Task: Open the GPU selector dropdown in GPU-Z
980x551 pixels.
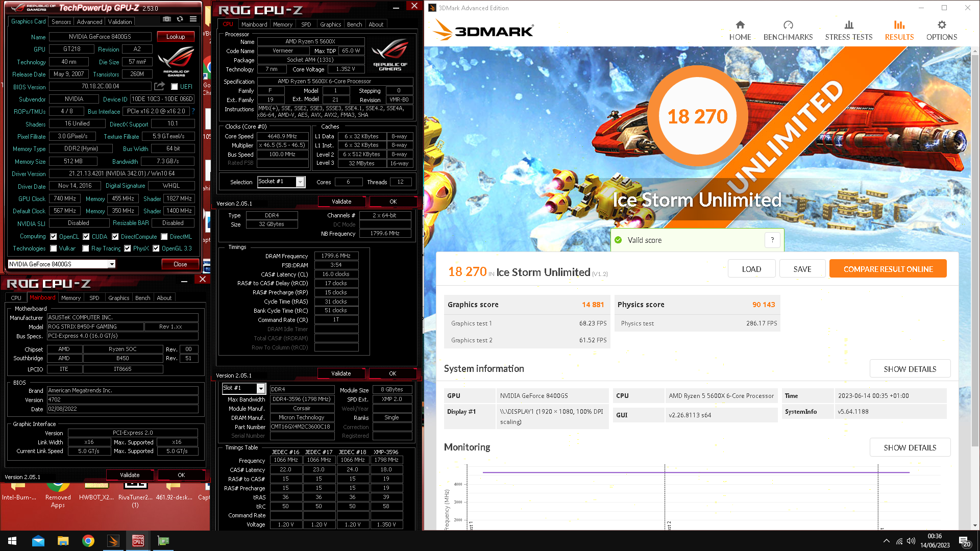Action: [112, 264]
